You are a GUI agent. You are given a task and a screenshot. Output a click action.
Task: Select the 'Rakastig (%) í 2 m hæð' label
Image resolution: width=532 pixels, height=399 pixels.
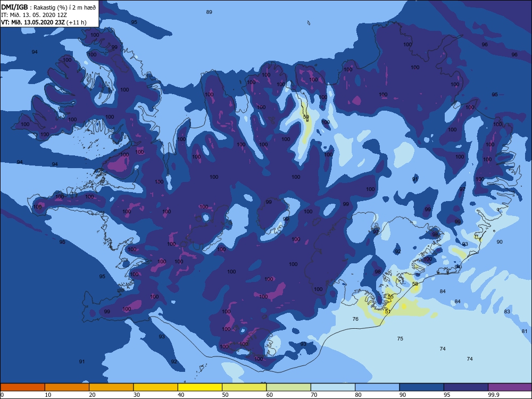[x=65, y=7]
